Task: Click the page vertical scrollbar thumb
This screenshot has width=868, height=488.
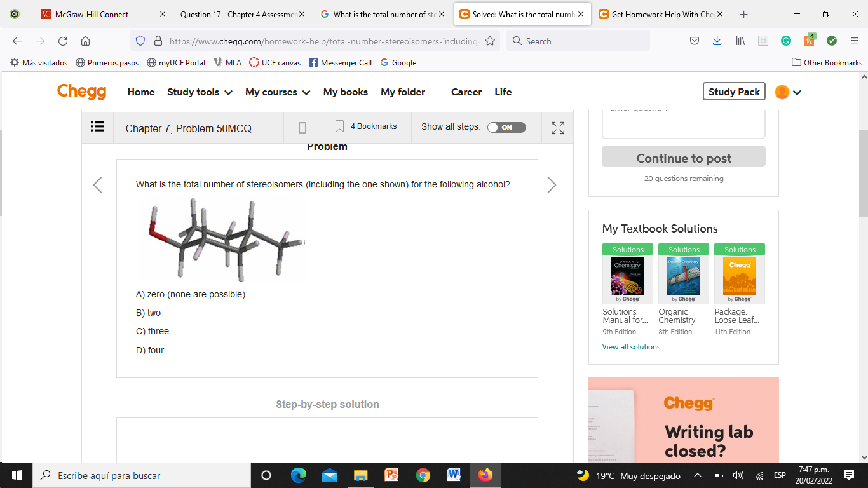Action: [x=863, y=173]
